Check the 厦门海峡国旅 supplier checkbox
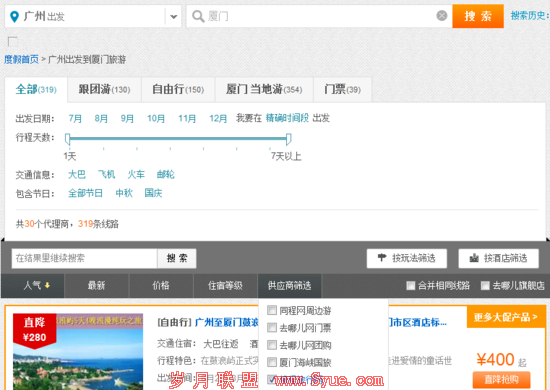Screen dimensions: 550x390 tap(272, 362)
